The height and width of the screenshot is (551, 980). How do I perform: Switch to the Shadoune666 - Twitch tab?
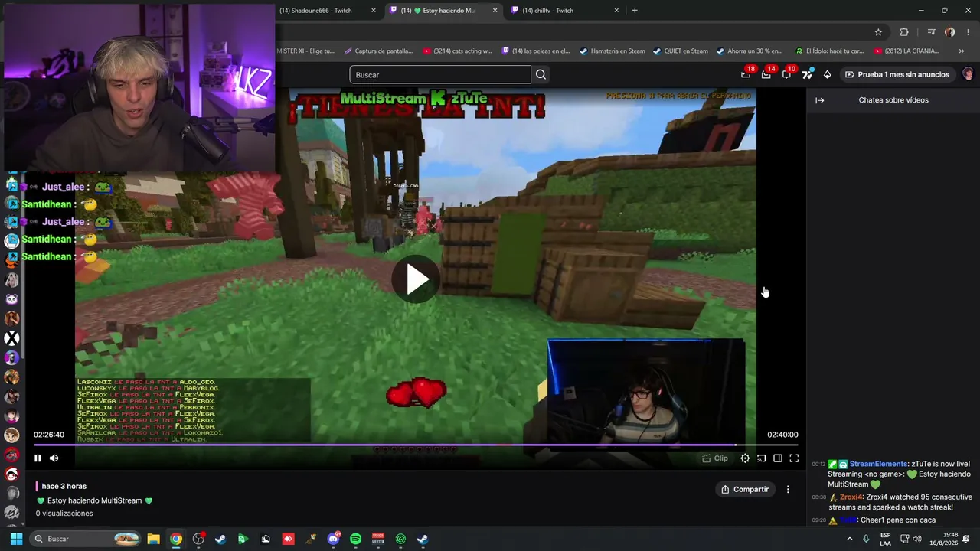(316, 11)
